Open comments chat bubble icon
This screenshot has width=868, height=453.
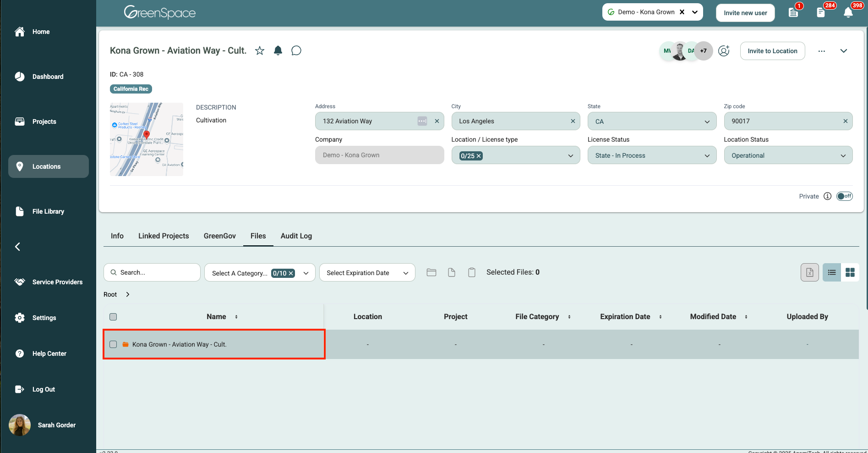coord(296,50)
